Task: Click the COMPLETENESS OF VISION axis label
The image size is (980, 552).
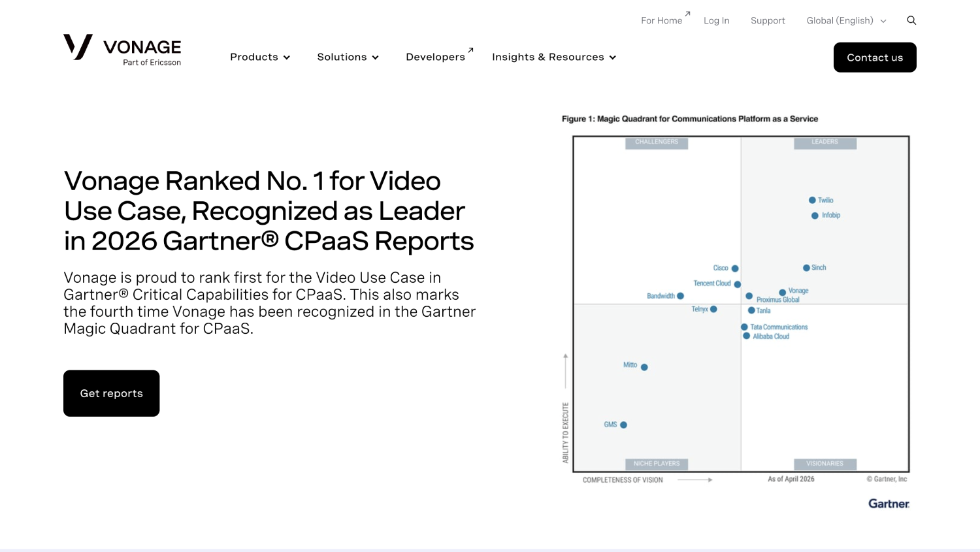Action: 623,480
